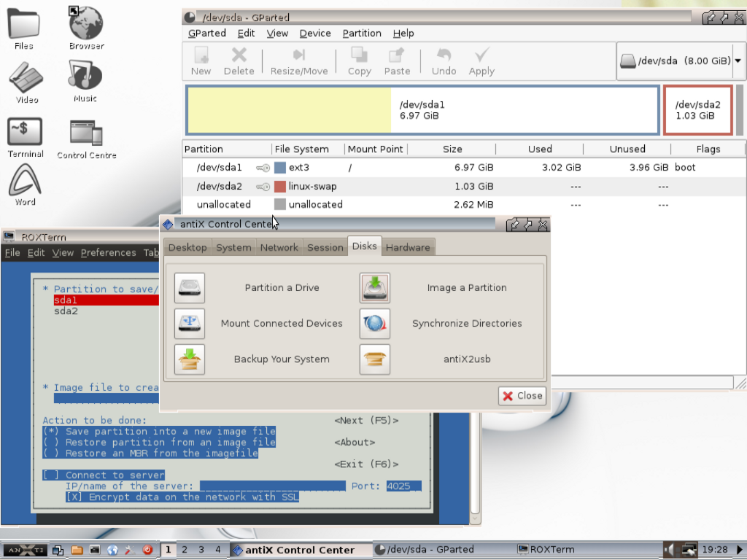Open Backup Your System icon
The image size is (747, 560).
point(190,359)
